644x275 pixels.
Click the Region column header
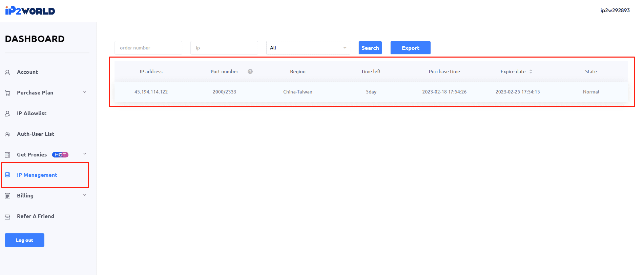pos(298,71)
